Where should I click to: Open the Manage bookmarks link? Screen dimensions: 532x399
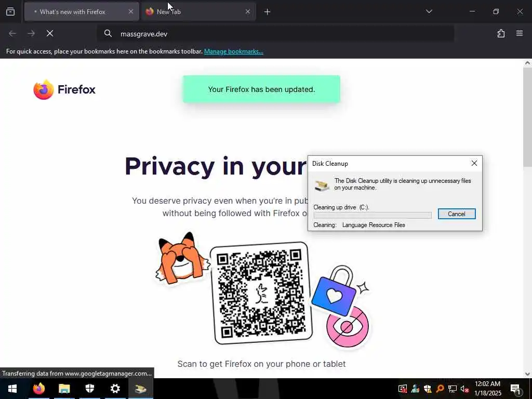tap(233, 51)
